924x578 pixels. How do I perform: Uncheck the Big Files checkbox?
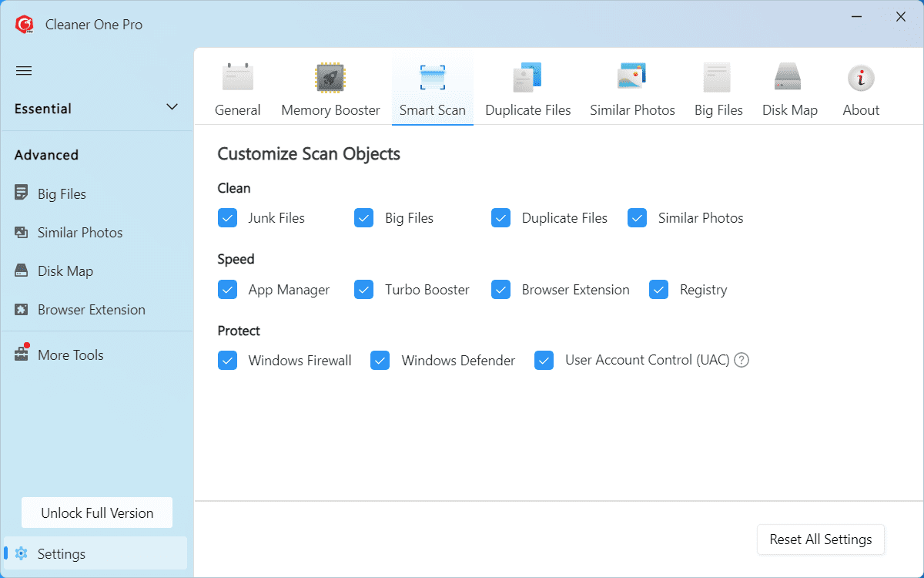click(364, 218)
